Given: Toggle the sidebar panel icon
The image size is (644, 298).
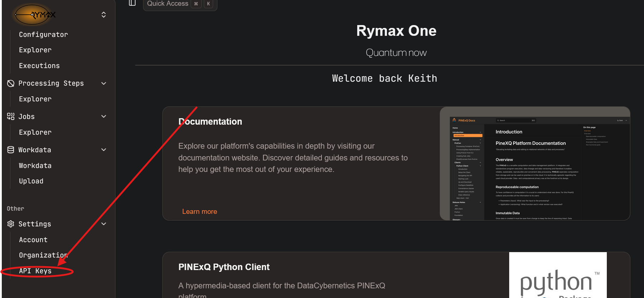Looking at the screenshot, I should 132,3.
